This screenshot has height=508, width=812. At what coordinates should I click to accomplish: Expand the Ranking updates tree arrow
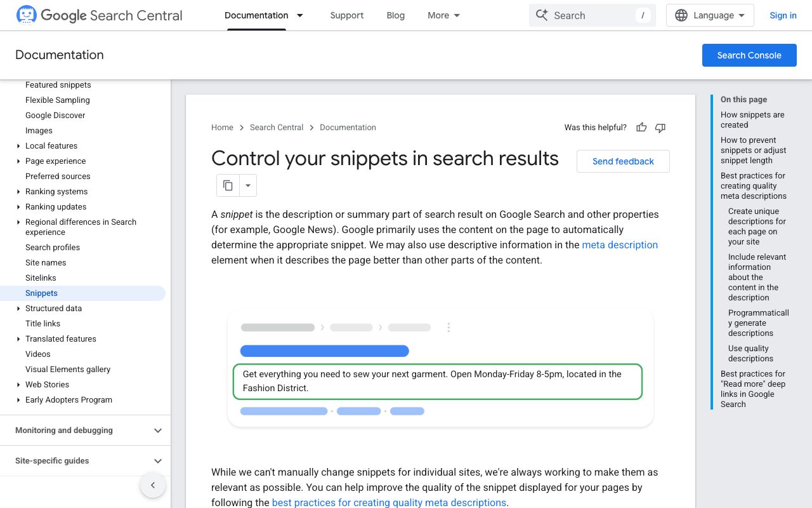pyautogui.click(x=18, y=207)
